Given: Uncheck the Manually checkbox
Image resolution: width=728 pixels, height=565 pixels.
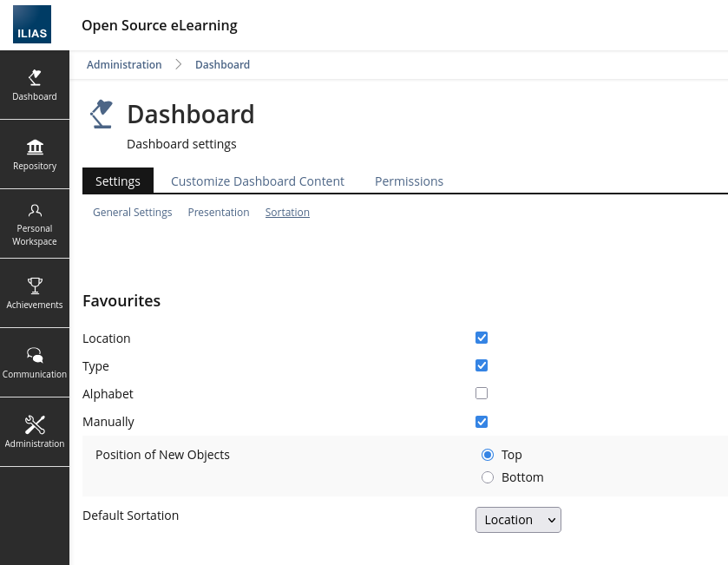Looking at the screenshot, I should pyautogui.click(x=482, y=422).
